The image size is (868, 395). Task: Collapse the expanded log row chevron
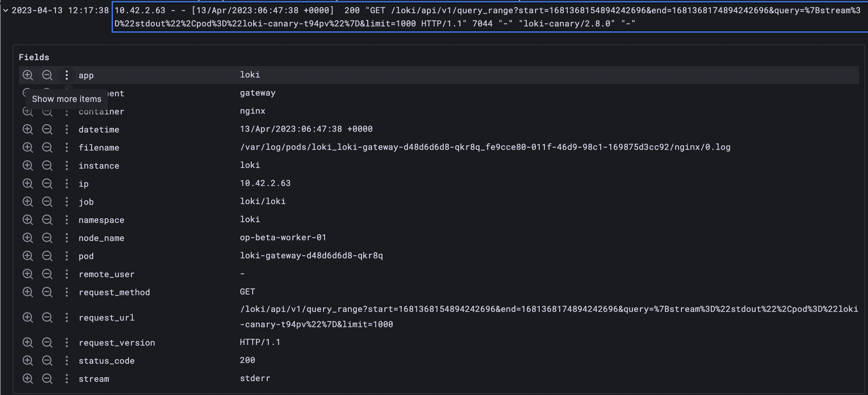(6, 10)
